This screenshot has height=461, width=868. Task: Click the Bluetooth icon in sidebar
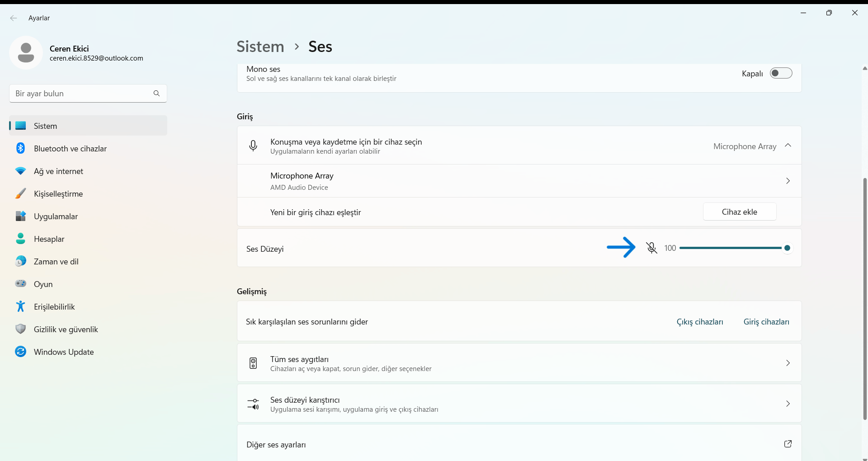[x=21, y=148]
